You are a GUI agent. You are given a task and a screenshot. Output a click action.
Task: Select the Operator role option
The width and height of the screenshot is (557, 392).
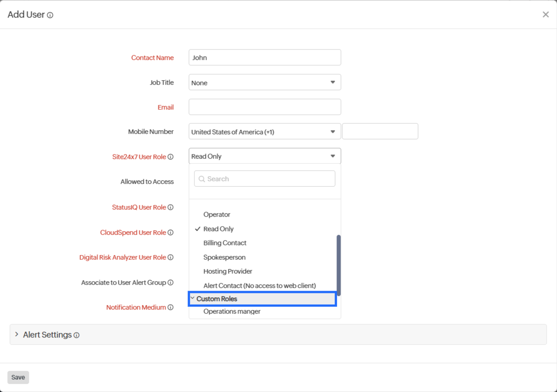coord(217,214)
